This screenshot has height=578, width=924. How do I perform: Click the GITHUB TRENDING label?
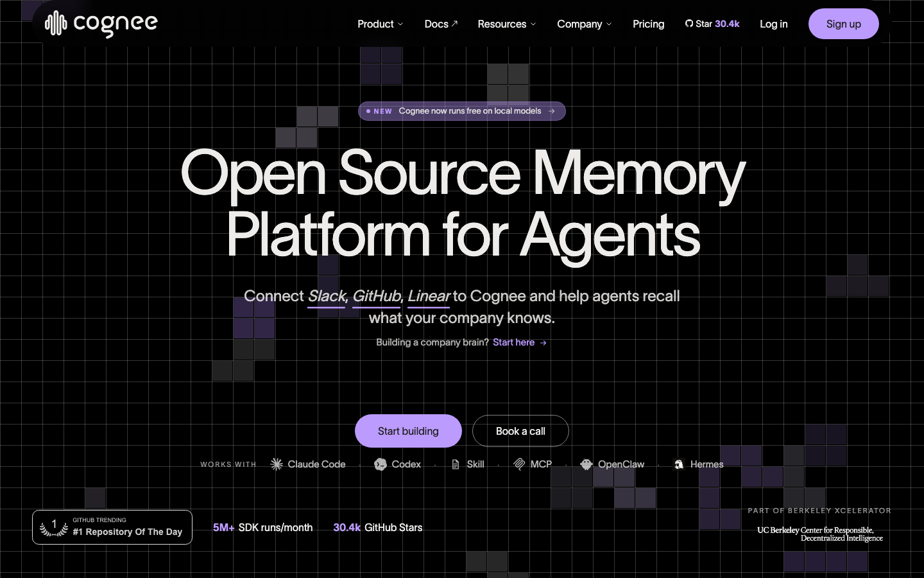99,520
